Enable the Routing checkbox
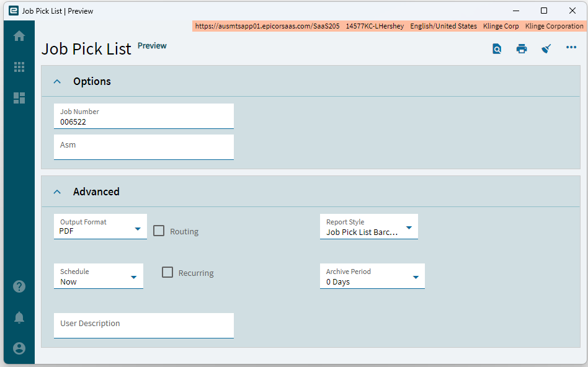This screenshot has width=588, height=367. click(159, 231)
